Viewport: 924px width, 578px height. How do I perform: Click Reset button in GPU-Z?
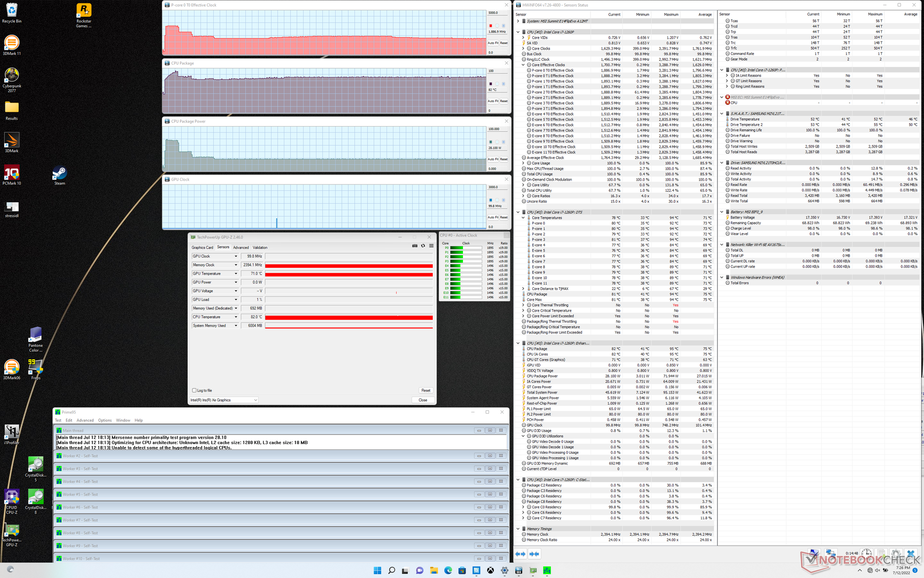426,391
